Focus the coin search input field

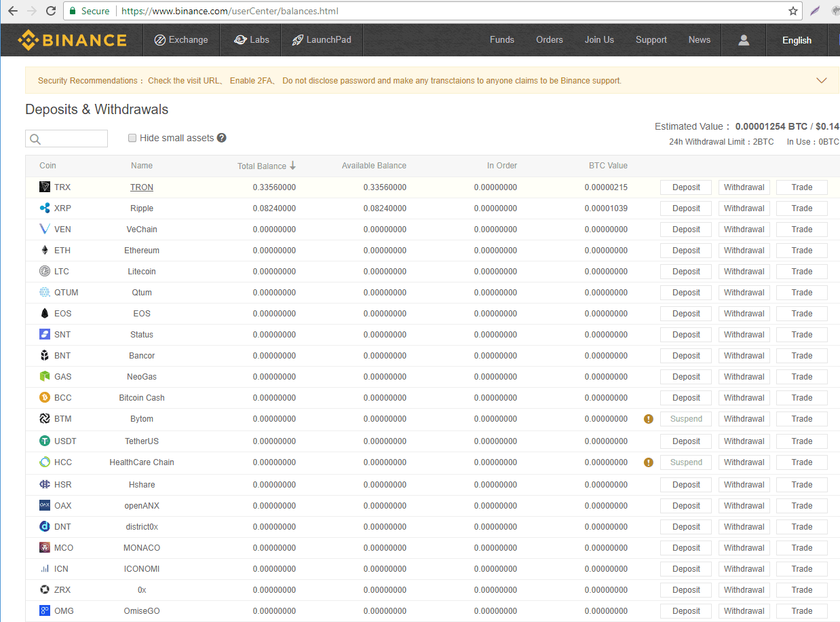(66, 139)
